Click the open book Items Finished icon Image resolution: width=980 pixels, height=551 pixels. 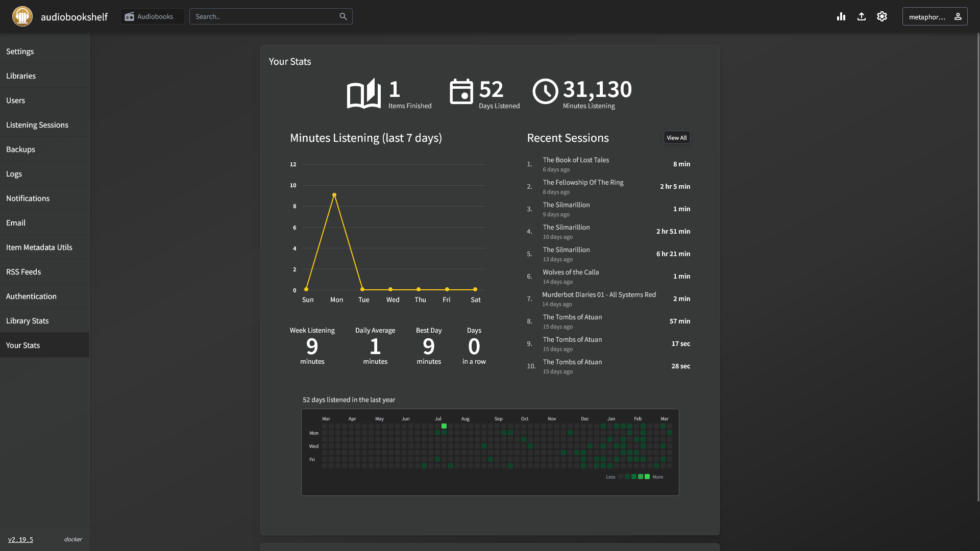[364, 93]
